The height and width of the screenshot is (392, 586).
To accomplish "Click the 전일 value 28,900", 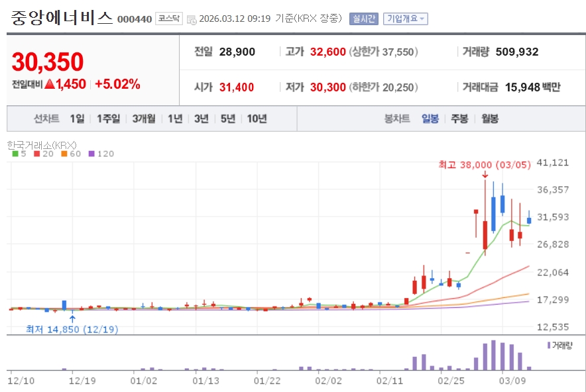I will [x=237, y=52].
